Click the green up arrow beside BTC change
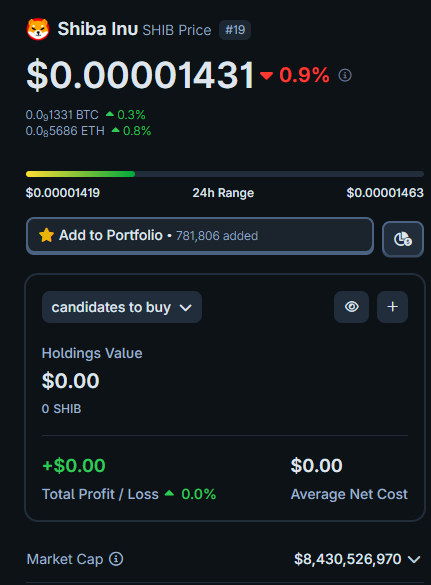Screen dimensions: 431x585 pyautogui.click(x=110, y=114)
